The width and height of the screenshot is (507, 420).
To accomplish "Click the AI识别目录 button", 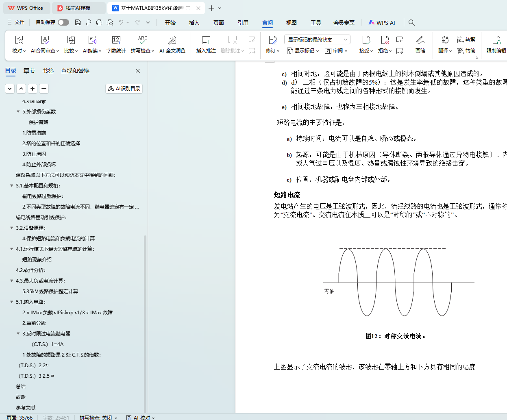I will (x=124, y=88).
